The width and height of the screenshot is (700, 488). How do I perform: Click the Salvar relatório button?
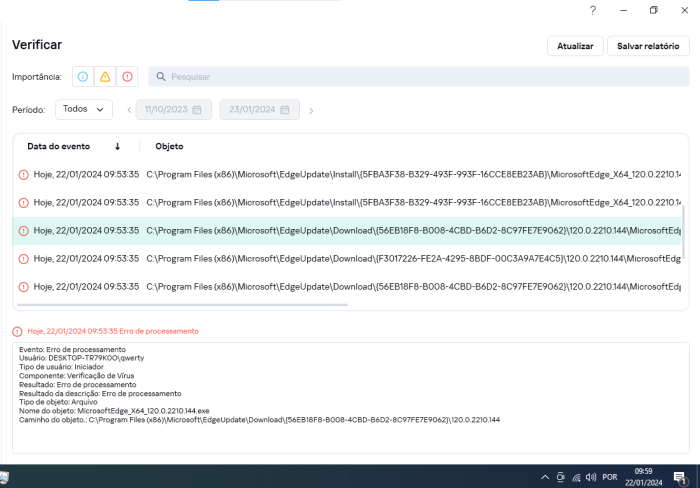648,46
